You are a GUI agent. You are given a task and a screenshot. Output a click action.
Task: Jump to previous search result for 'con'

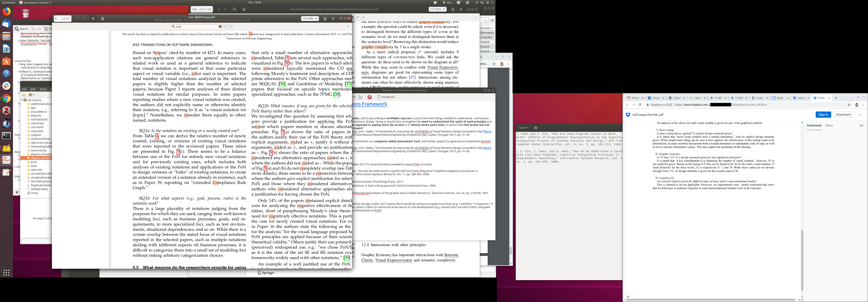click(226, 27)
